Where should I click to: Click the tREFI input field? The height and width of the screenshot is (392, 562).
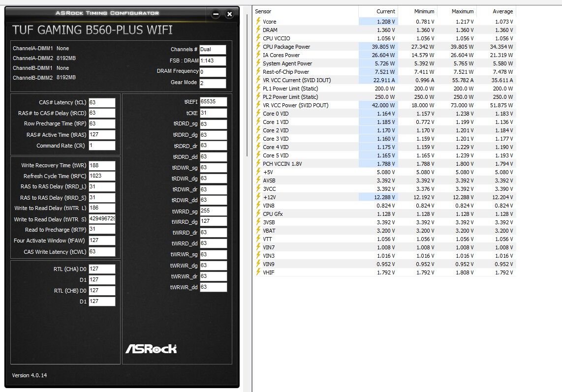point(213,102)
